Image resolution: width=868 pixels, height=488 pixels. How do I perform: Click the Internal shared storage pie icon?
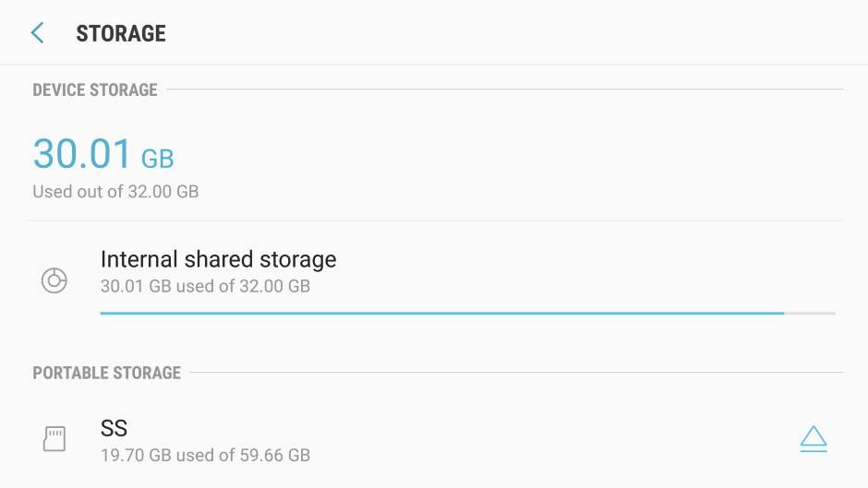54,280
